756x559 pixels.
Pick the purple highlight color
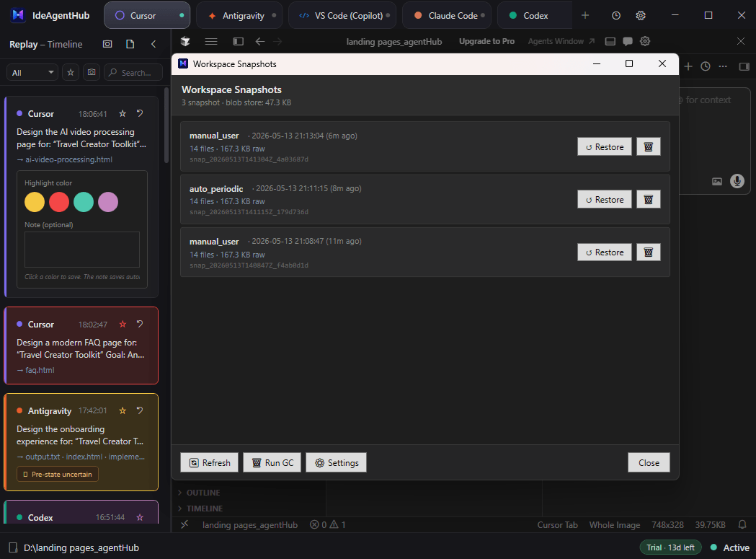pyautogui.click(x=108, y=202)
